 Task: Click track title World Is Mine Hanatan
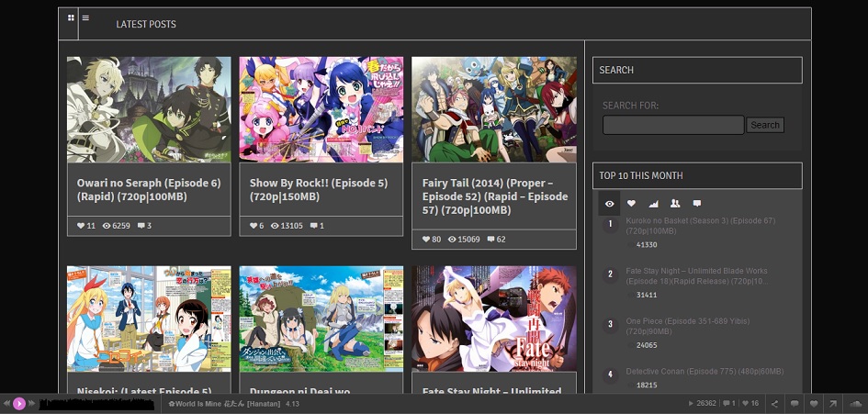(x=224, y=404)
